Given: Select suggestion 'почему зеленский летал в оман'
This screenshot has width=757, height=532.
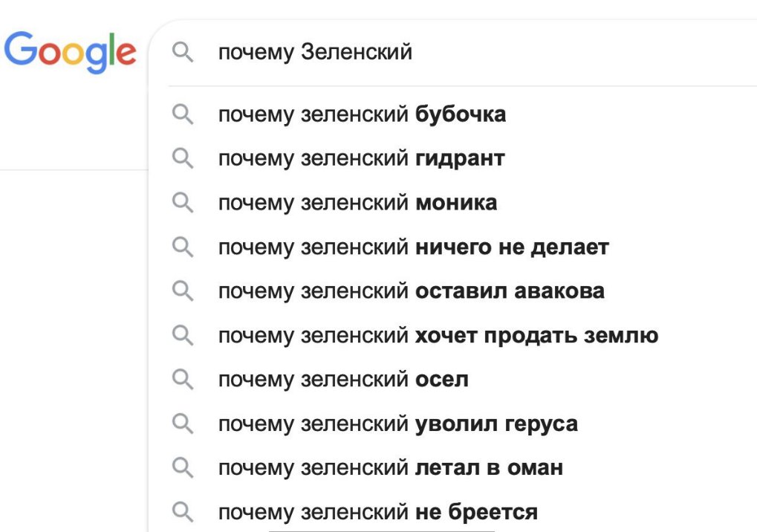Looking at the screenshot, I should pyautogui.click(x=390, y=468).
